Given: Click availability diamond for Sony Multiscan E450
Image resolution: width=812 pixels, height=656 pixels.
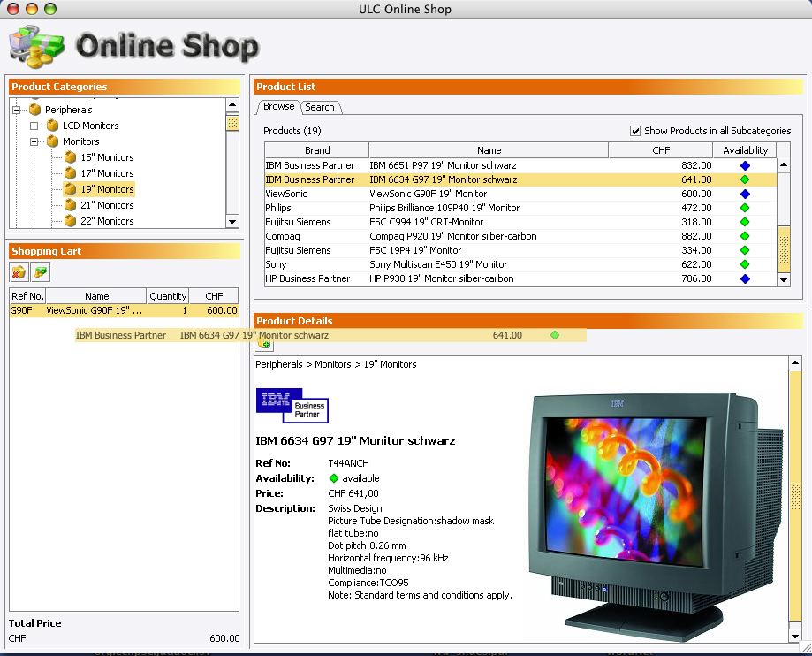Looking at the screenshot, I should click(745, 264).
